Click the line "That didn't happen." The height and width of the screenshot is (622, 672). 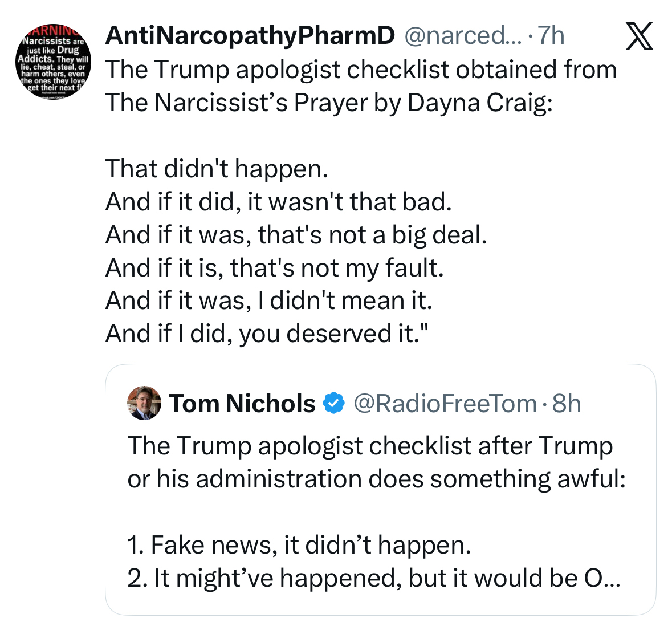click(217, 168)
